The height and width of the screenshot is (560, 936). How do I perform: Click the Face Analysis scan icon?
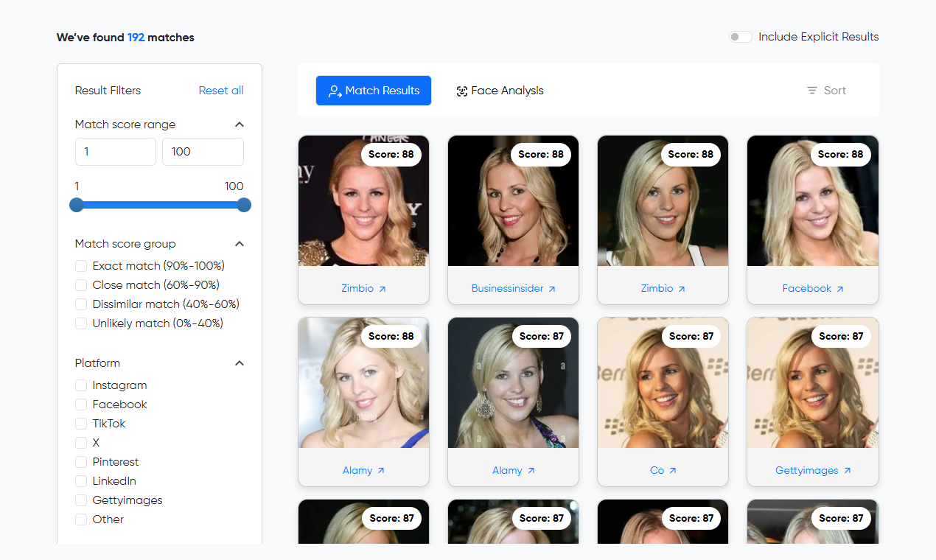tap(462, 91)
